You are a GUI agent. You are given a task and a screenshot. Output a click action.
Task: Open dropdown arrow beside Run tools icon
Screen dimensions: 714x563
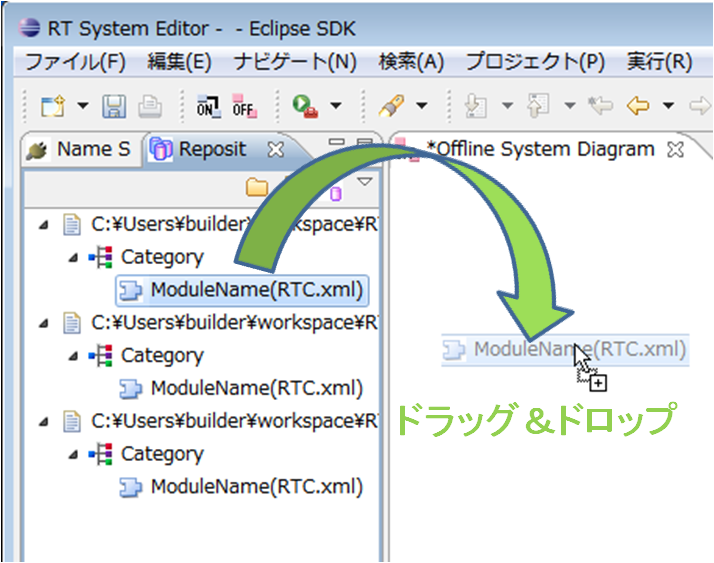point(336,106)
